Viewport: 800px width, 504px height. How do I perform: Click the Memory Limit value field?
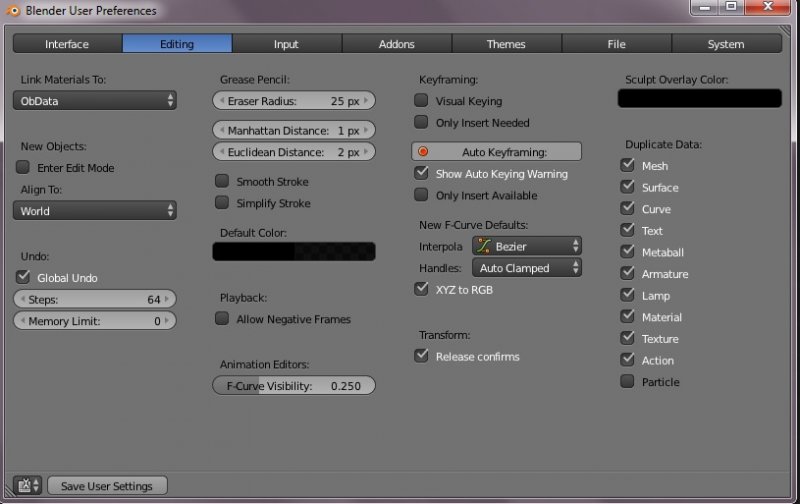(x=95, y=320)
